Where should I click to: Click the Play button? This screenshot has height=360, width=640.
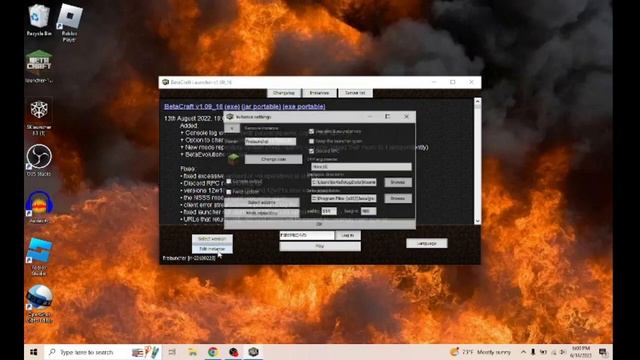click(x=320, y=246)
